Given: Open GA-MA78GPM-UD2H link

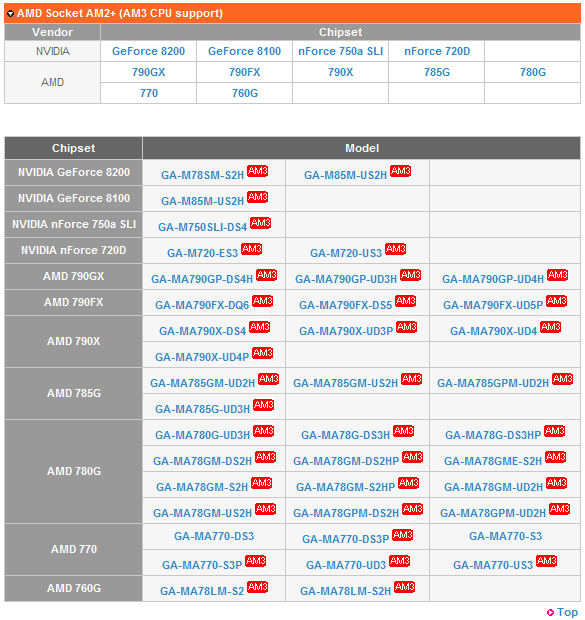Looking at the screenshot, I should pyautogui.click(x=493, y=514).
